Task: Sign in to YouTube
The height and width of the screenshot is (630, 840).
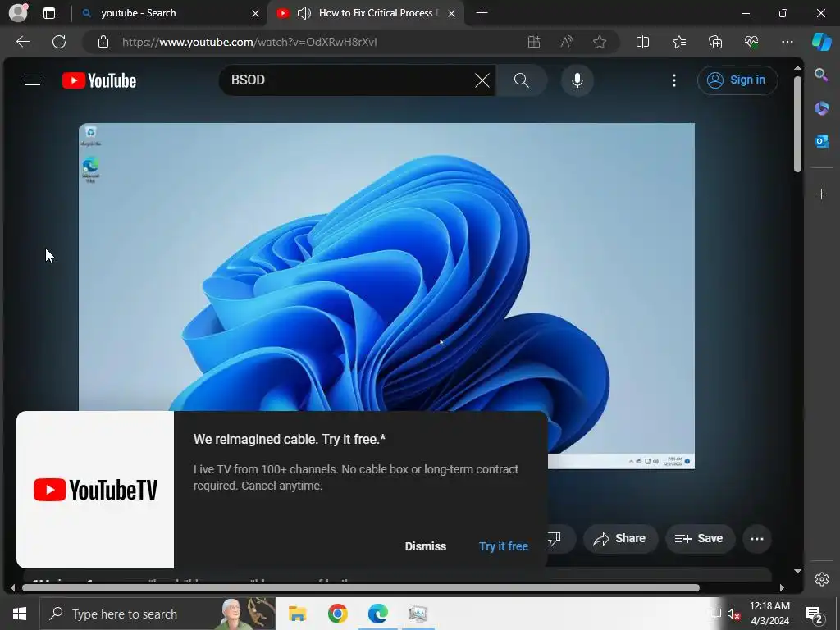Action: click(x=737, y=80)
